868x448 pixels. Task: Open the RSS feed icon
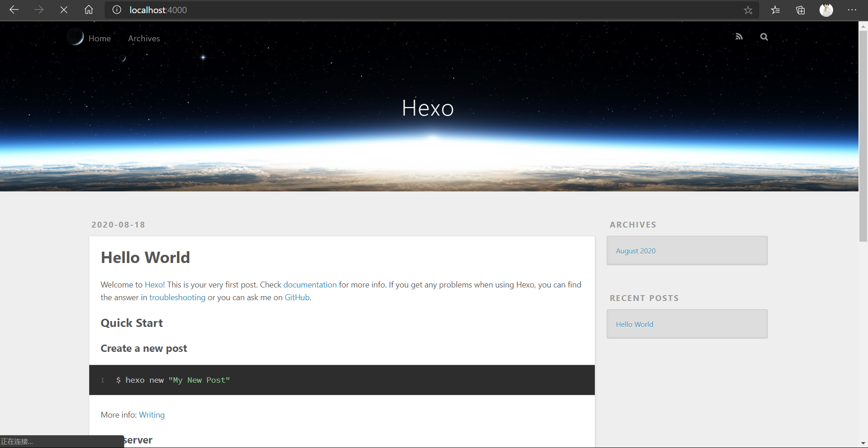point(739,37)
